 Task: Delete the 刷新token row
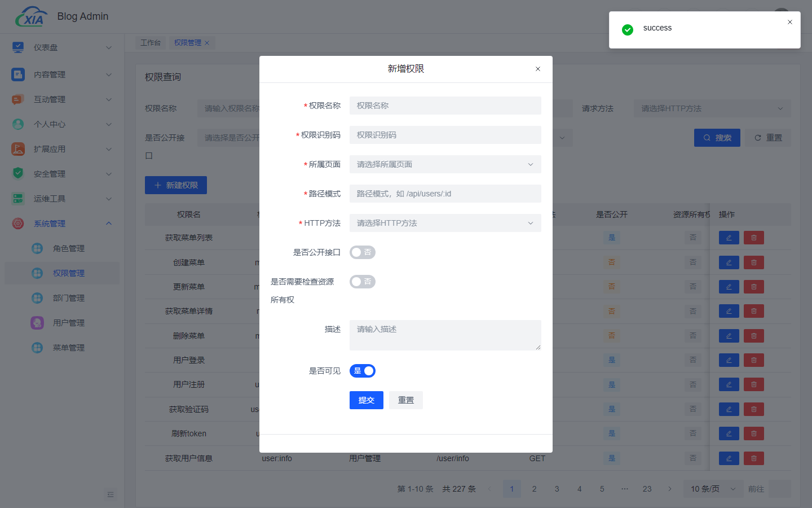tap(754, 433)
